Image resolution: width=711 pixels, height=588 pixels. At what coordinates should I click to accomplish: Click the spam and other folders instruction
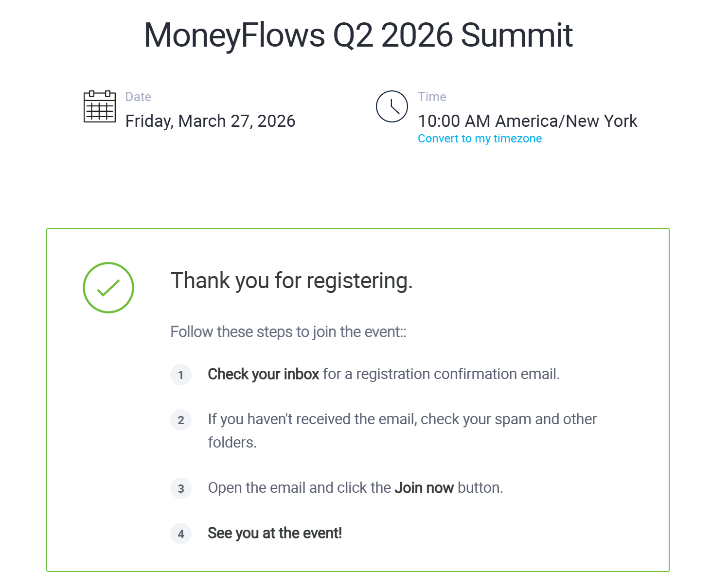[x=402, y=419]
